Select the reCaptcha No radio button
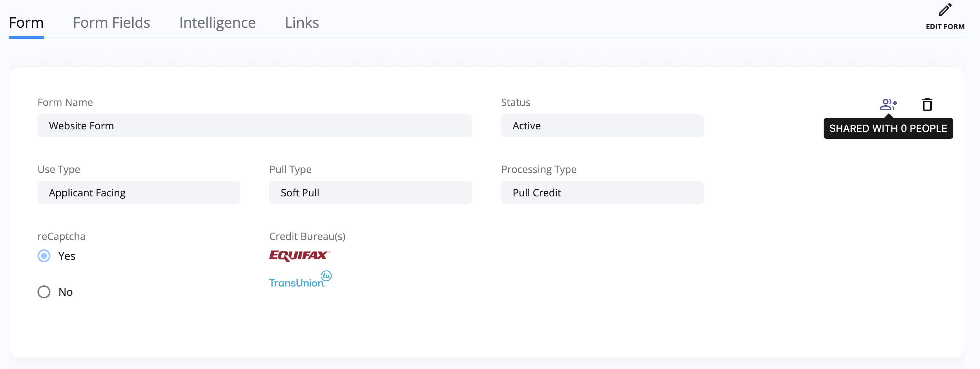 click(x=44, y=292)
